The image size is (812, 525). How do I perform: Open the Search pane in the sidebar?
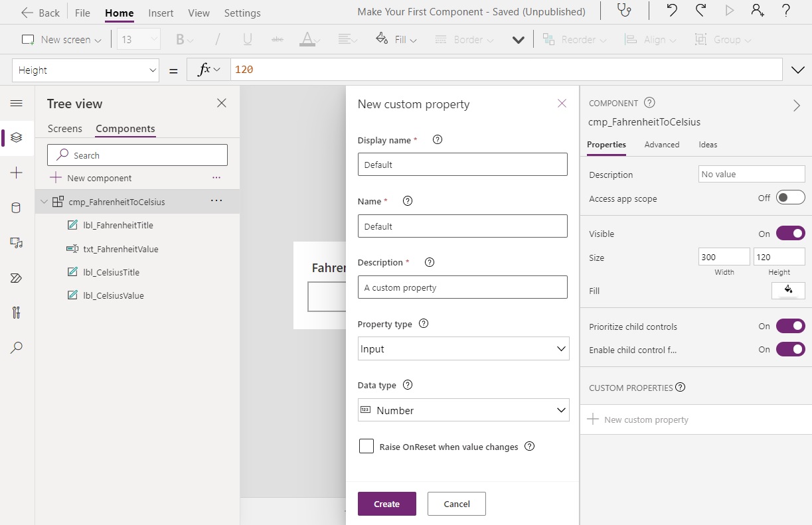pos(17,347)
